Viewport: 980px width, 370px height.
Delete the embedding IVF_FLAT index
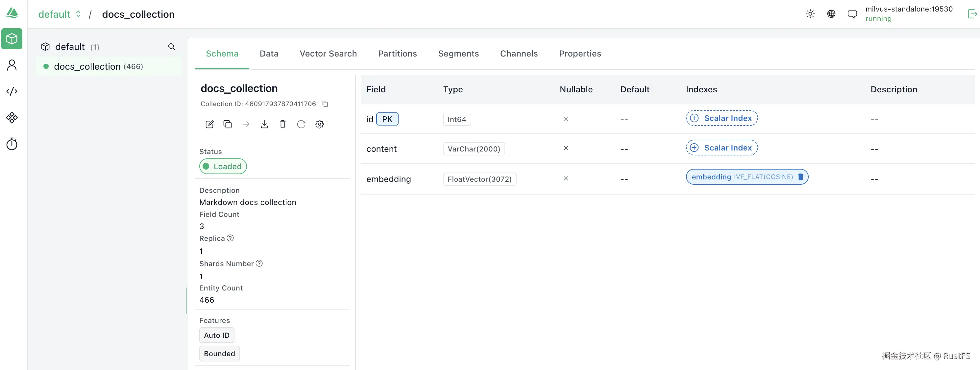(800, 177)
